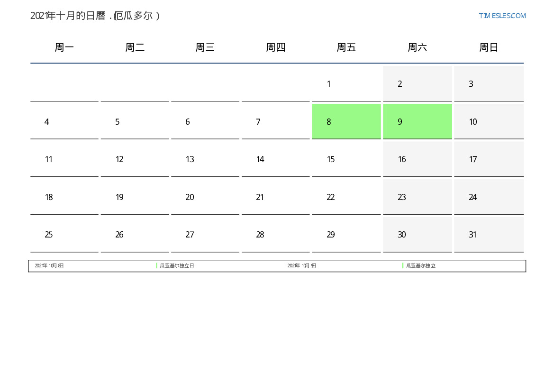554x392 pixels.
Task: Open the TIMESLES.COM link
Action: (502, 16)
